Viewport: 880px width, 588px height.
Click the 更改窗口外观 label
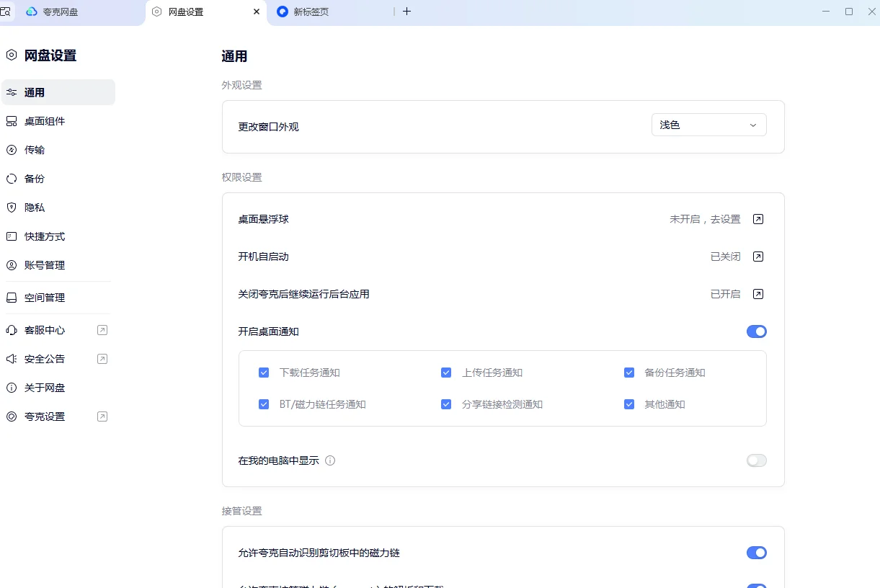pos(268,127)
